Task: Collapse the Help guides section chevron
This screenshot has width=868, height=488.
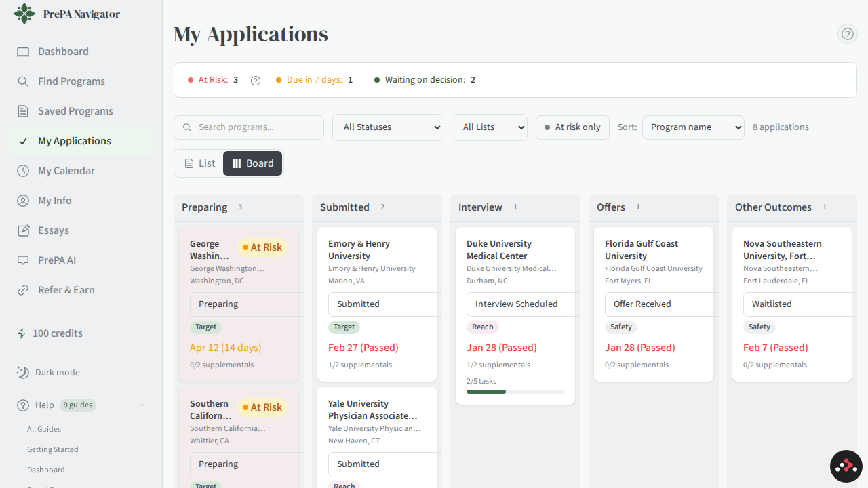Action: [x=142, y=405]
